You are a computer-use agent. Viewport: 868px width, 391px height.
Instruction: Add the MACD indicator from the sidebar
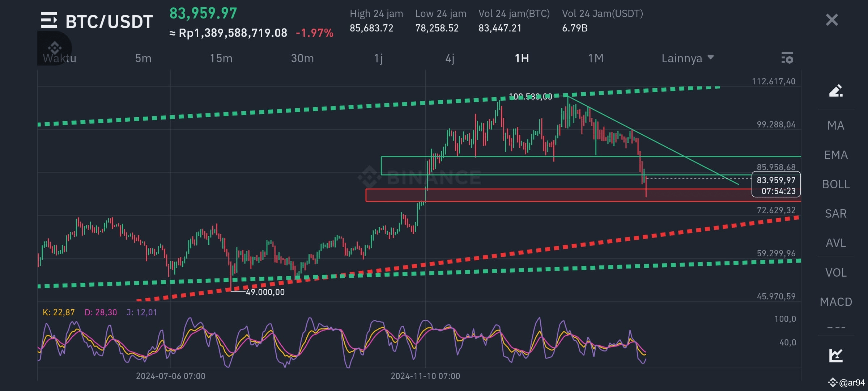point(835,302)
